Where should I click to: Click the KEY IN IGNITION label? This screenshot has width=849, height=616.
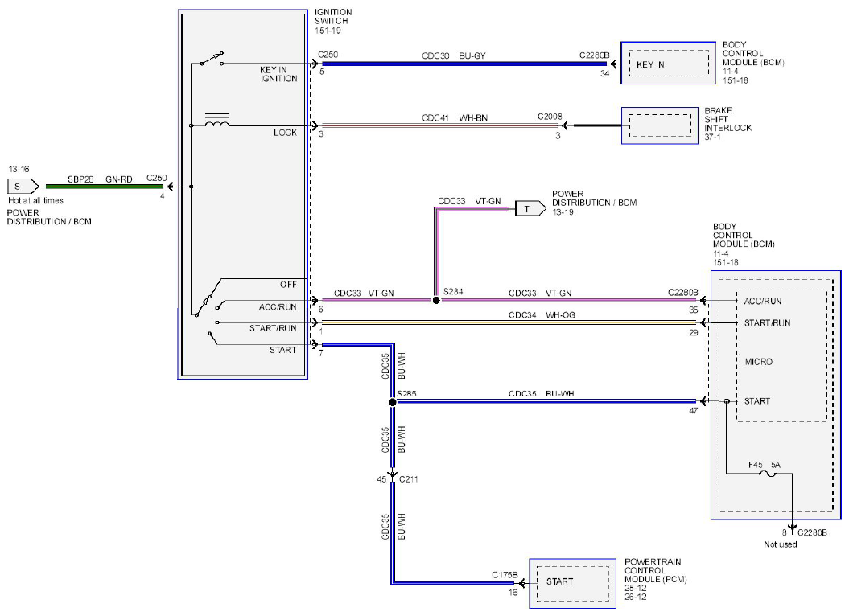(278, 74)
